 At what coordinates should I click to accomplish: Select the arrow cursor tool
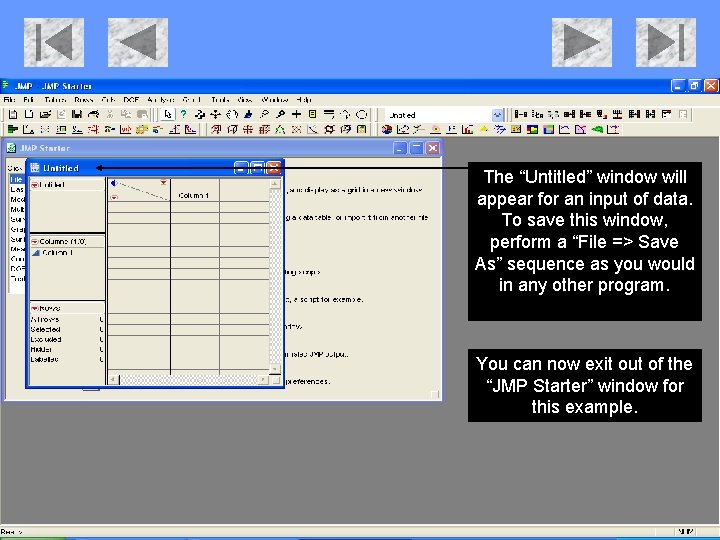tap(168, 115)
